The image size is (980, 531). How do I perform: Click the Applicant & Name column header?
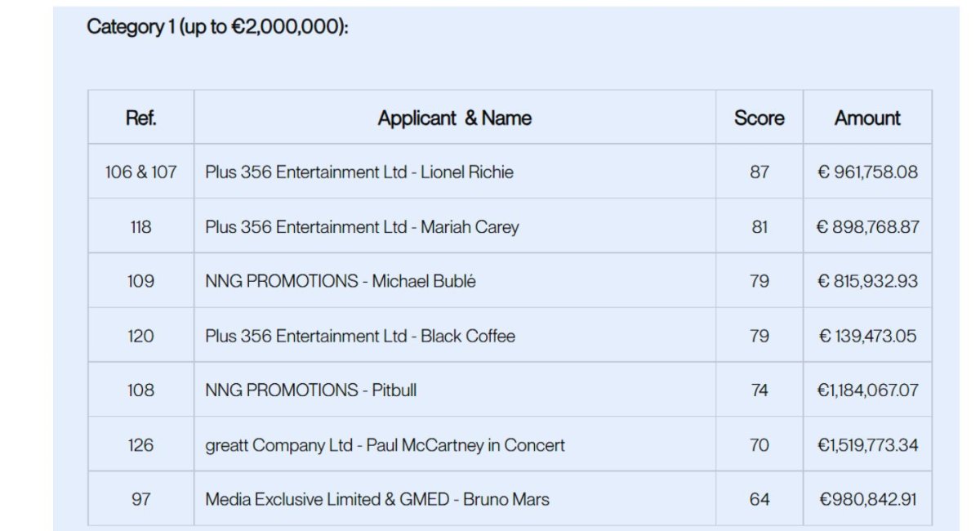point(455,118)
